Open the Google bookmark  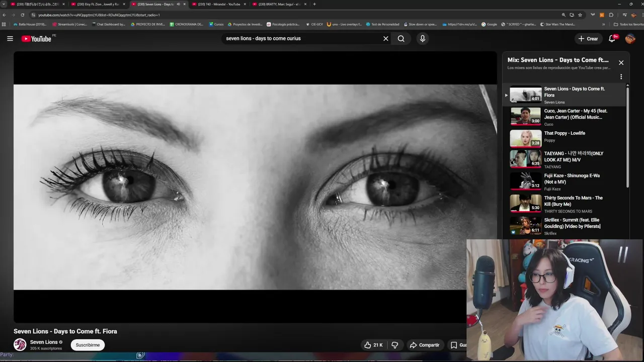click(489, 24)
